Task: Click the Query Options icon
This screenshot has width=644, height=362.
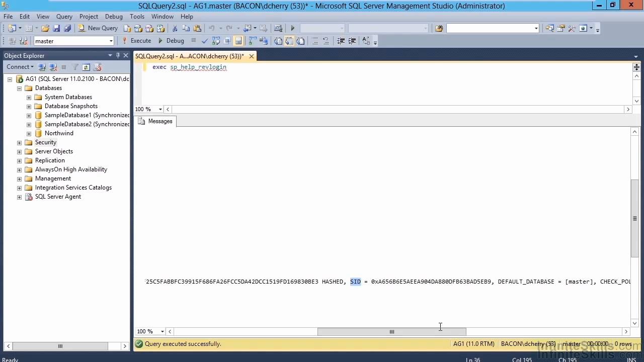Action: [x=227, y=41]
